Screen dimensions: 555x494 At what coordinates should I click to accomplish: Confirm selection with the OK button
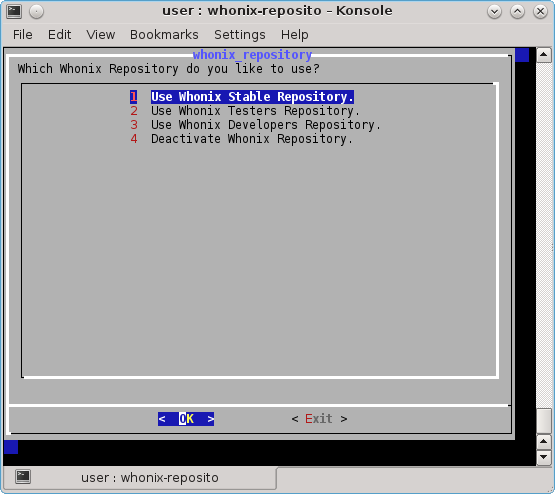coord(186,419)
